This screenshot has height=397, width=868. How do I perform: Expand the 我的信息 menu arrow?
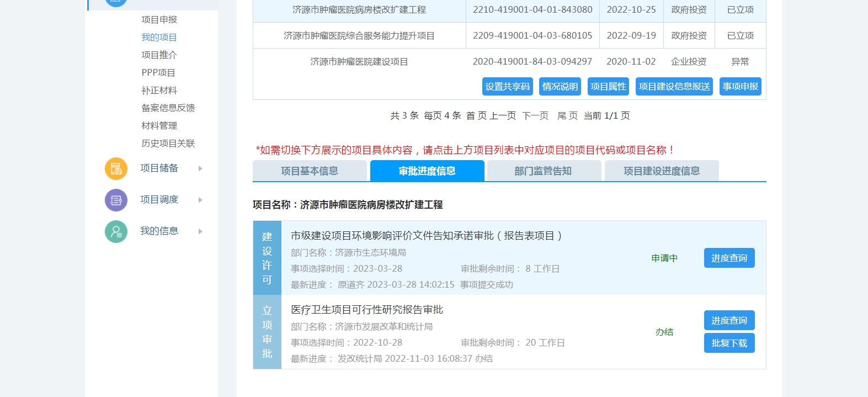(x=200, y=231)
